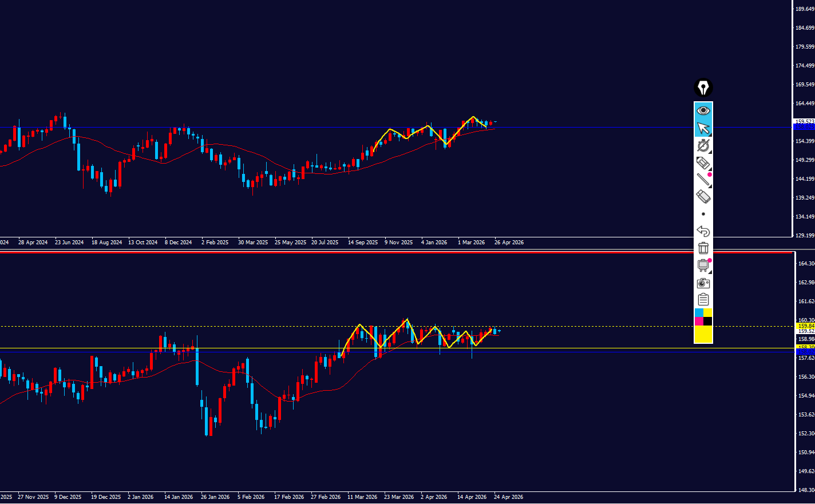
Task: Click the large yellow current-color box
Action: (x=703, y=334)
